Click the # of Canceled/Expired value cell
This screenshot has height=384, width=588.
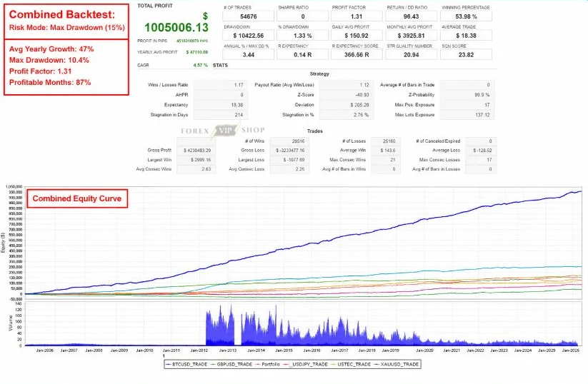click(481, 141)
